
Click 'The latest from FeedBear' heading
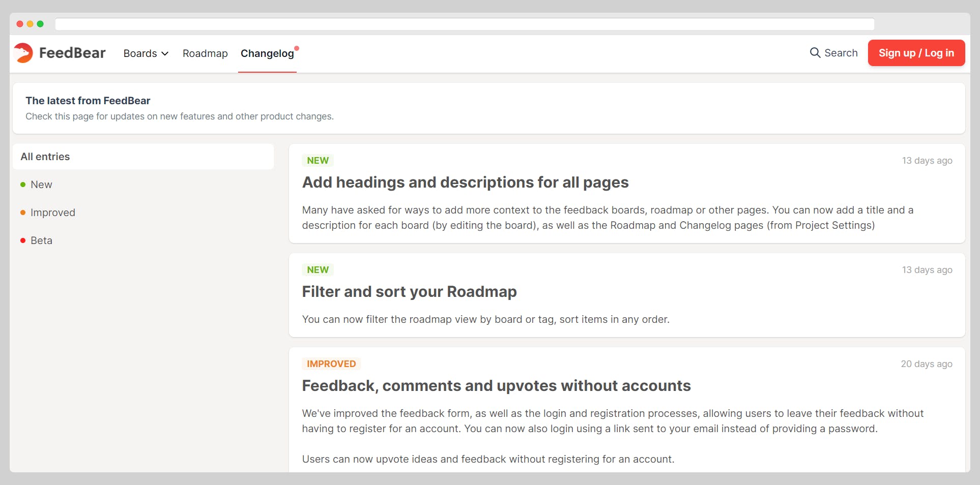tap(88, 101)
